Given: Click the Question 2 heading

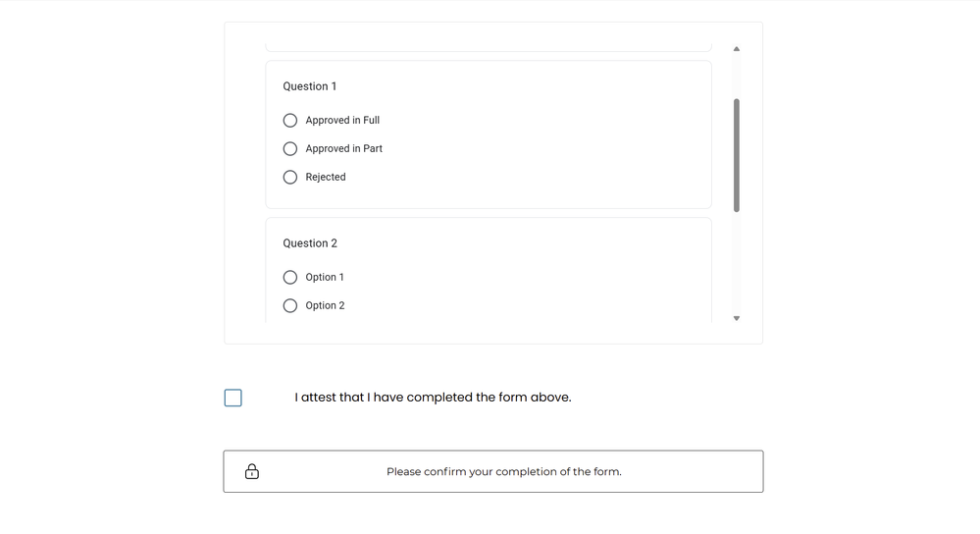Looking at the screenshot, I should coord(310,243).
